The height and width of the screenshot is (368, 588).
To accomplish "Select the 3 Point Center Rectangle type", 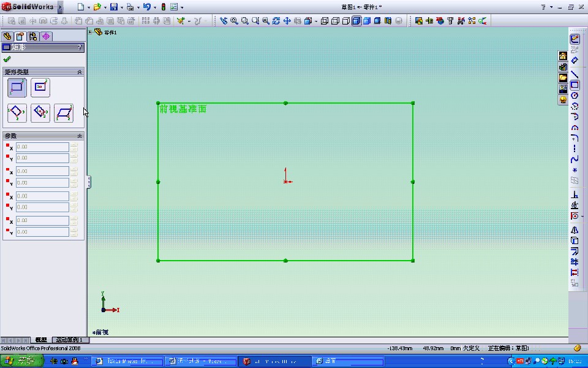I will pos(40,113).
